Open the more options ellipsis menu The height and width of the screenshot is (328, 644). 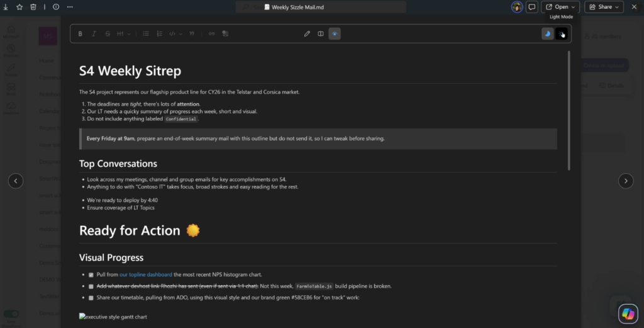point(69,7)
